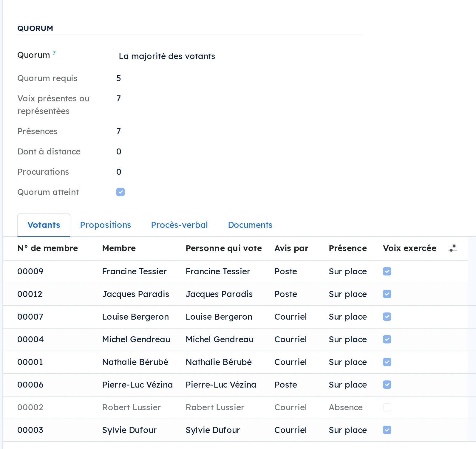Click member number 00009
The image size is (476, 449).
(x=30, y=271)
